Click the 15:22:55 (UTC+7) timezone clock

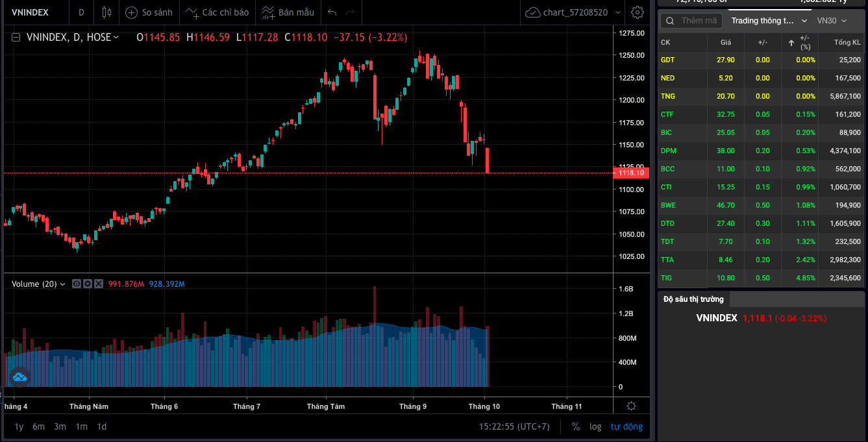pos(514,426)
